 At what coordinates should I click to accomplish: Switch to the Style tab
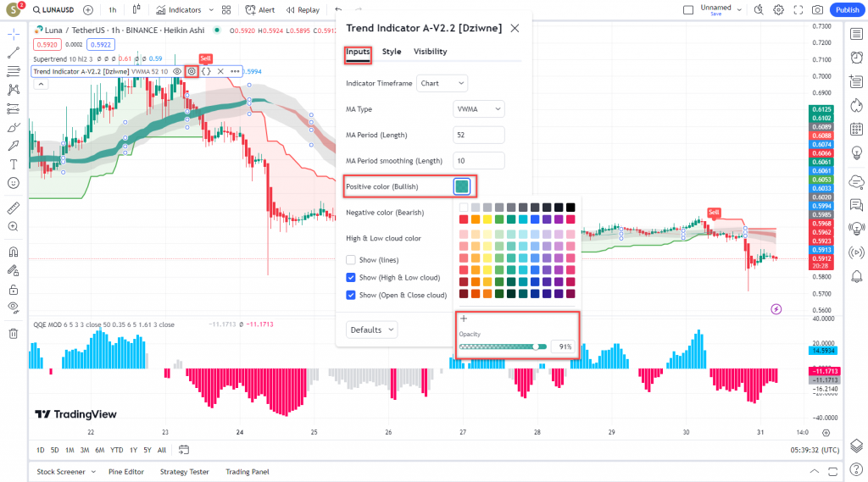tap(392, 52)
